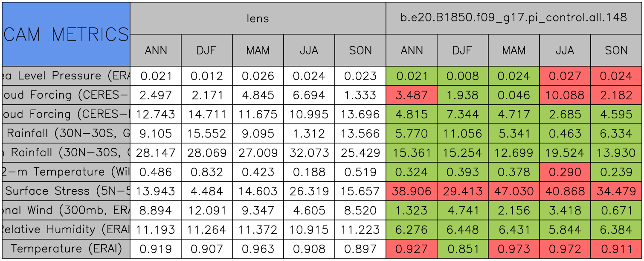
Task: Select the Temperature (ERAI) row label
Action: pyautogui.click(x=66, y=249)
